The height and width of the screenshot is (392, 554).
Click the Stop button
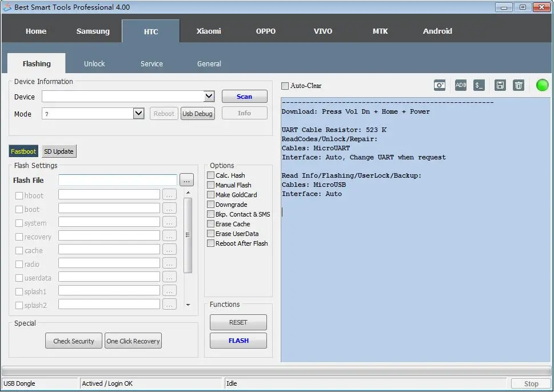click(531, 384)
